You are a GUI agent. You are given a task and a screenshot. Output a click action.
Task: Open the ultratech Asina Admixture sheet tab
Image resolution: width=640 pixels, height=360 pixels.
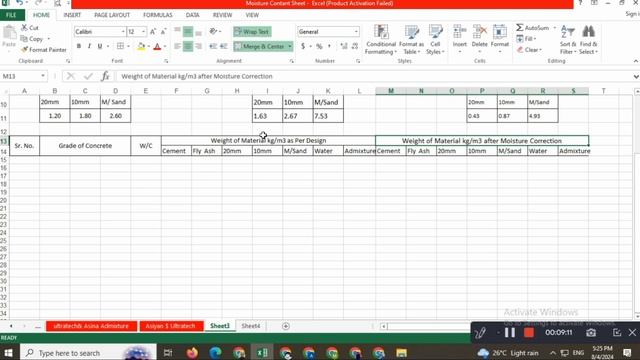point(91,326)
